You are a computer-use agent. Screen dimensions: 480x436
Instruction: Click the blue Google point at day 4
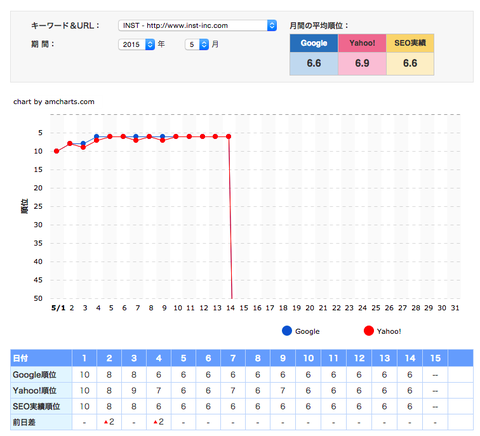[97, 136]
